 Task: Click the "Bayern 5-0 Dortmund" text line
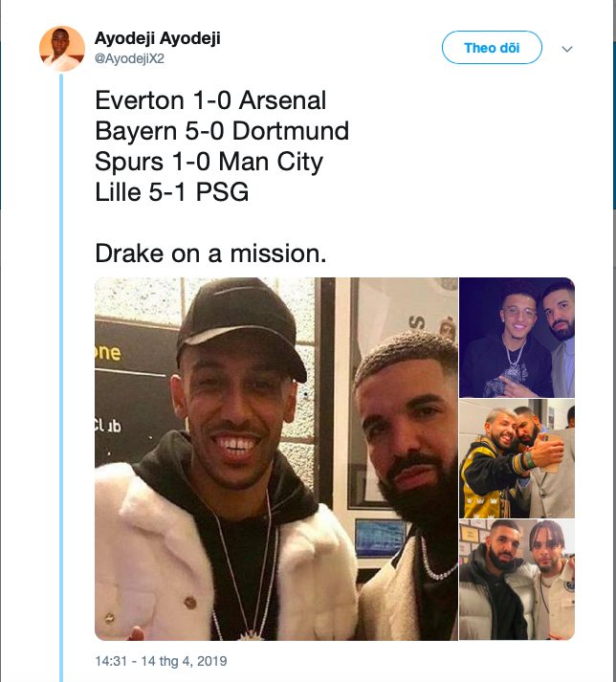(222, 130)
